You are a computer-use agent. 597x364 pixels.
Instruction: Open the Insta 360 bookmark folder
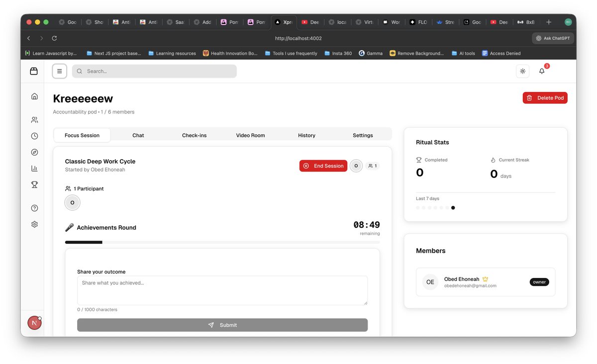[338, 53]
